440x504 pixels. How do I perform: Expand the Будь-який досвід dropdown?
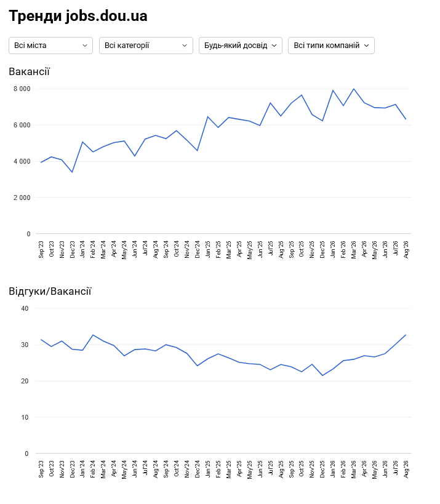tap(241, 46)
